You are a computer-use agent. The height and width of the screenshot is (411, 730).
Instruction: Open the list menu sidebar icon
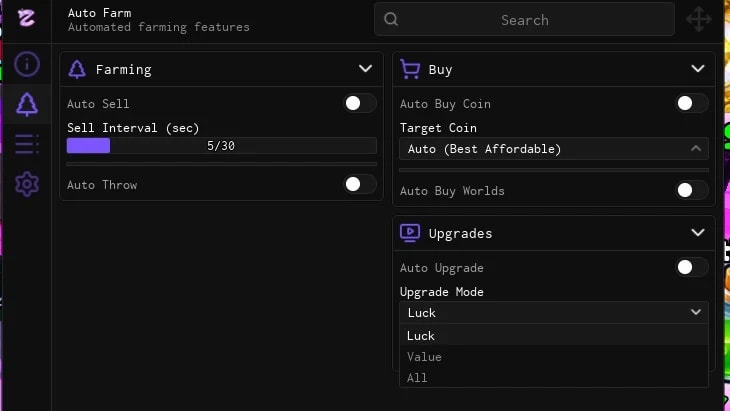point(27,144)
